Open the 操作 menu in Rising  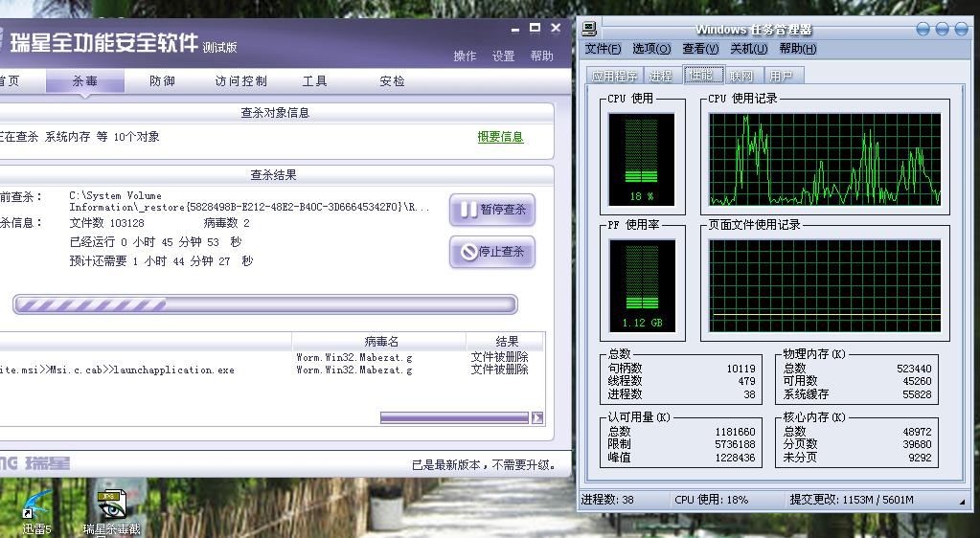[x=465, y=56]
